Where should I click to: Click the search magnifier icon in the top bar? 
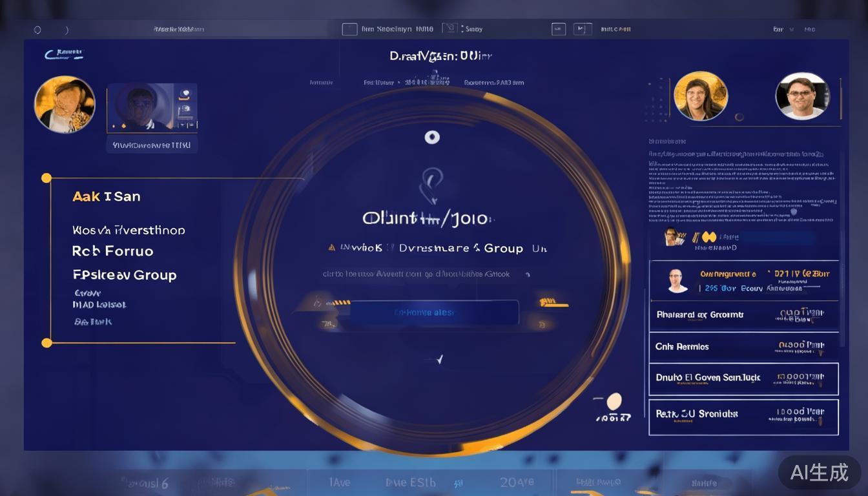[x=37, y=28]
